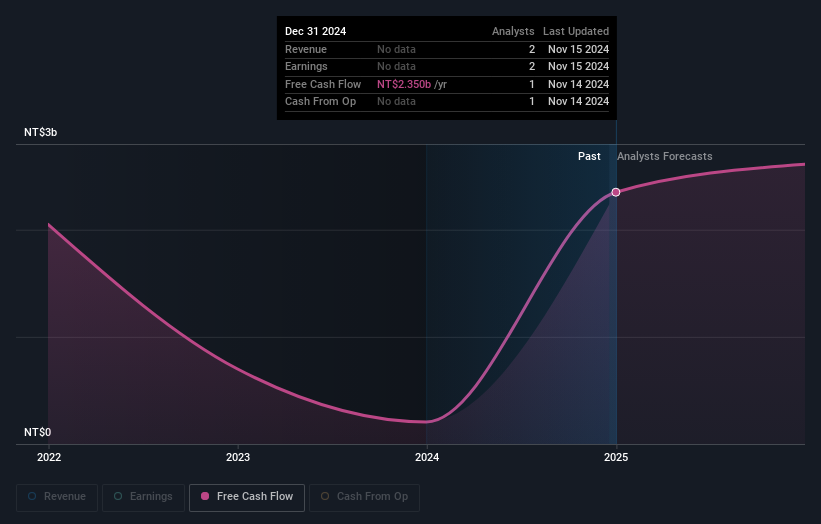The height and width of the screenshot is (524, 821).
Task: Click the Revenue row label in the tooltip
Action: pyautogui.click(x=306, y=49)
